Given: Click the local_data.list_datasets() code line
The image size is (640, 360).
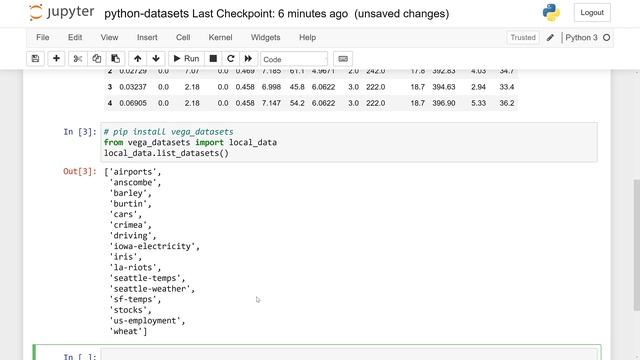Looking at the screenshot, I should [x=166, y=153].
